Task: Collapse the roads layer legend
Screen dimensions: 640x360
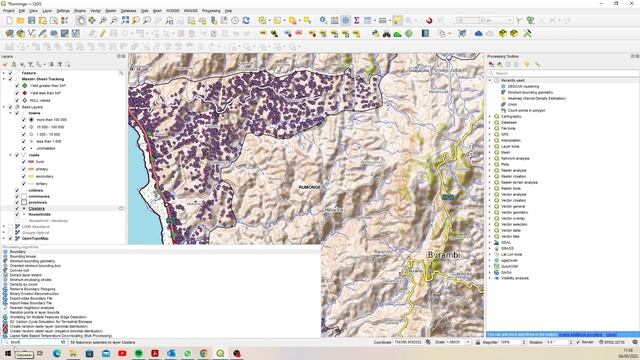Action: (11, 155)
